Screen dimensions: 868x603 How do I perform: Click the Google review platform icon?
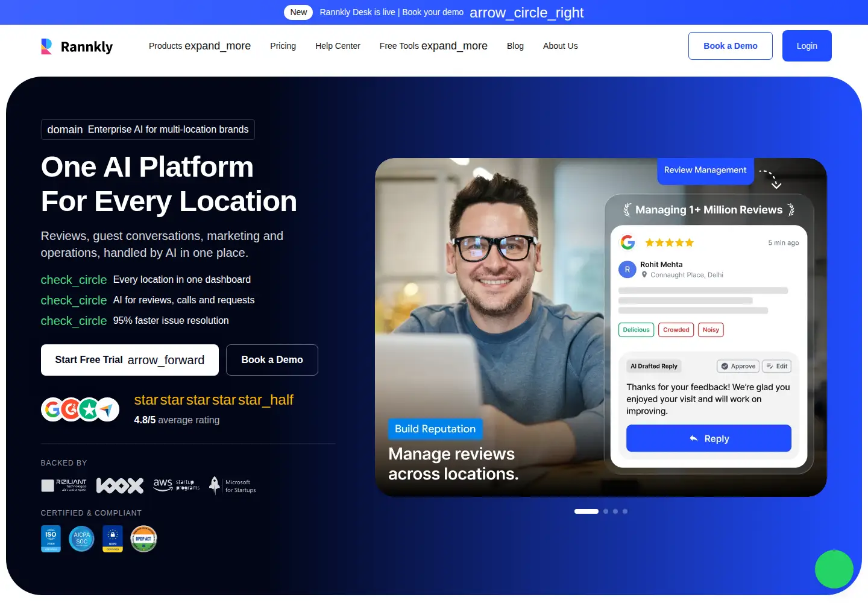coord(52,409)
